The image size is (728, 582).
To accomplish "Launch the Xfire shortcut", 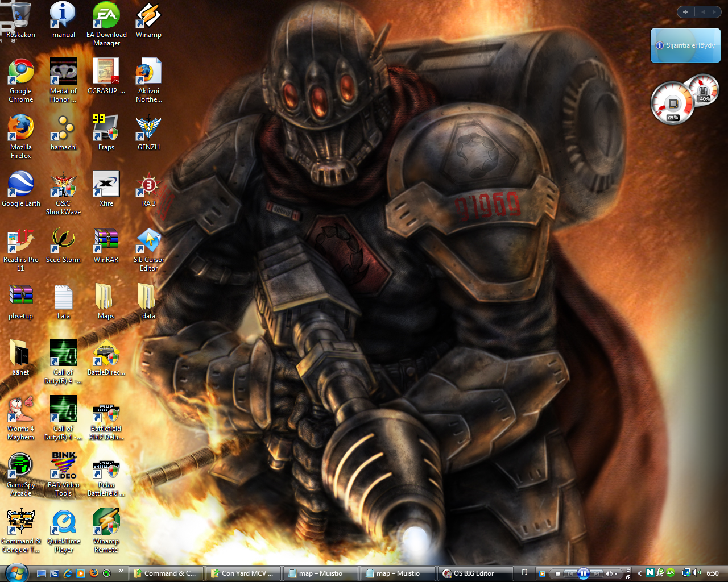I will click(x=106, y=185).
